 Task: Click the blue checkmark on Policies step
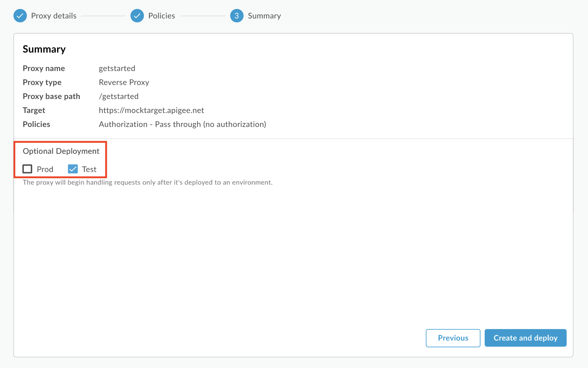[x=137, y=15]
